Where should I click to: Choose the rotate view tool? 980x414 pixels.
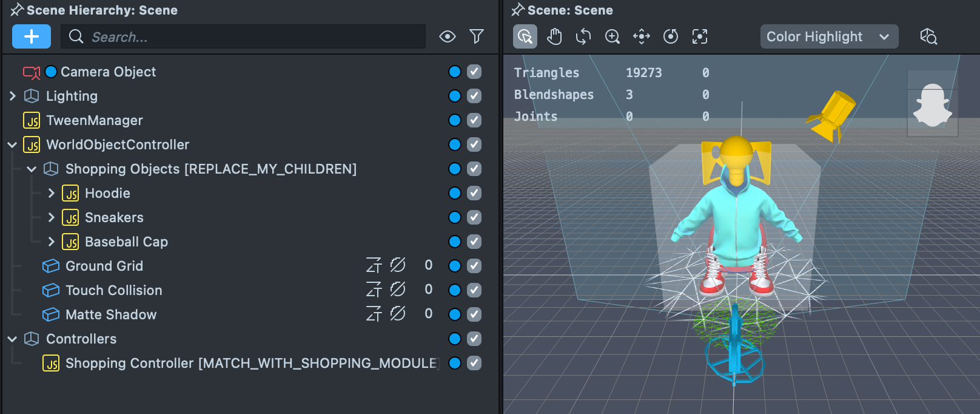pyautogui.click(x=583, y=36)
